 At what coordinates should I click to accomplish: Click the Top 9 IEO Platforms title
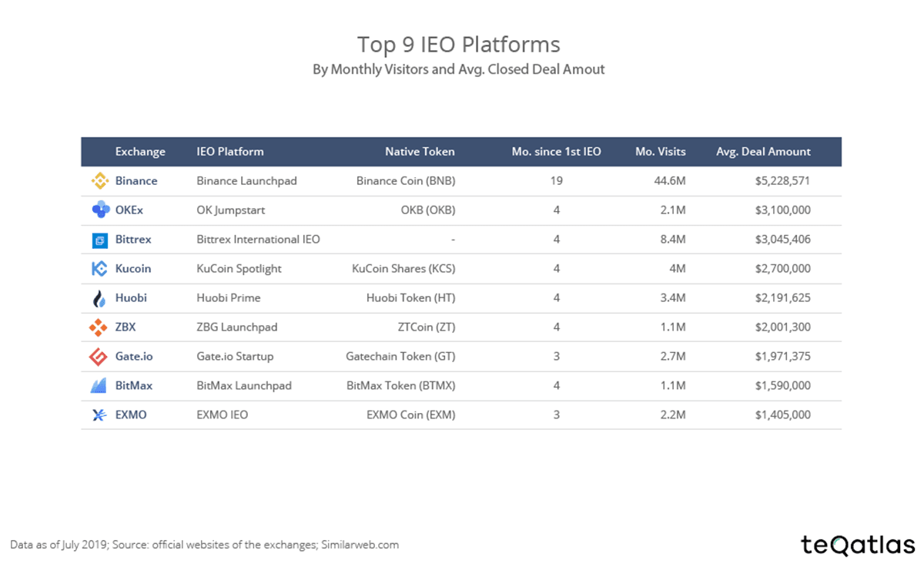tap(458, 43)
